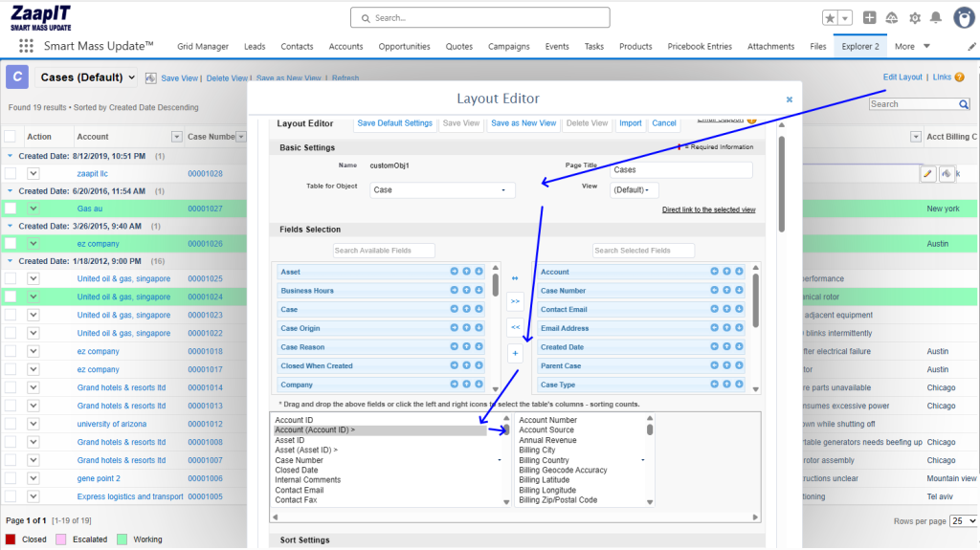Click the view settings icon beside Cases
980x550 pixels.
150,78
